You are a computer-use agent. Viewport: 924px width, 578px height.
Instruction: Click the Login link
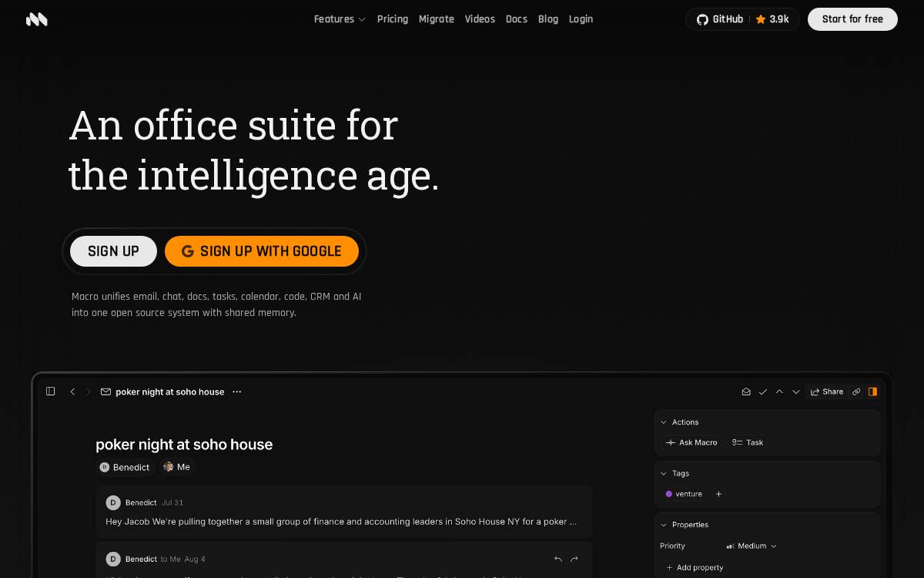coord(581,19)
